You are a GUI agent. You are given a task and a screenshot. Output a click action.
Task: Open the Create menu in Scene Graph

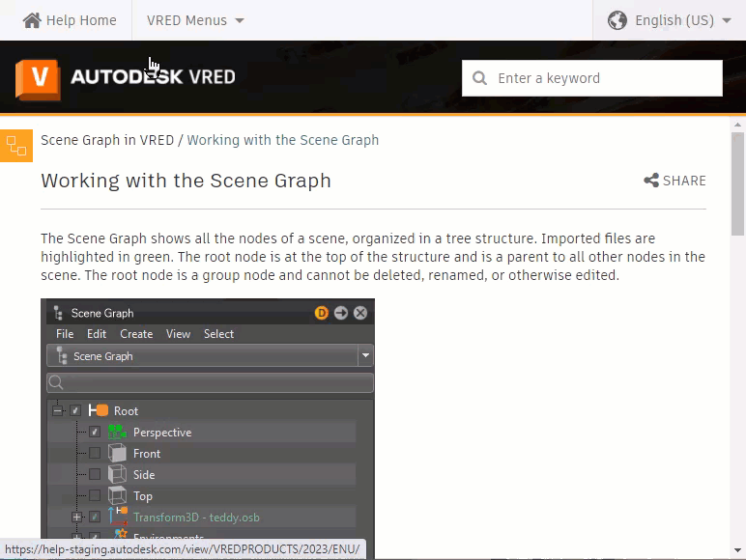(136, 334)
